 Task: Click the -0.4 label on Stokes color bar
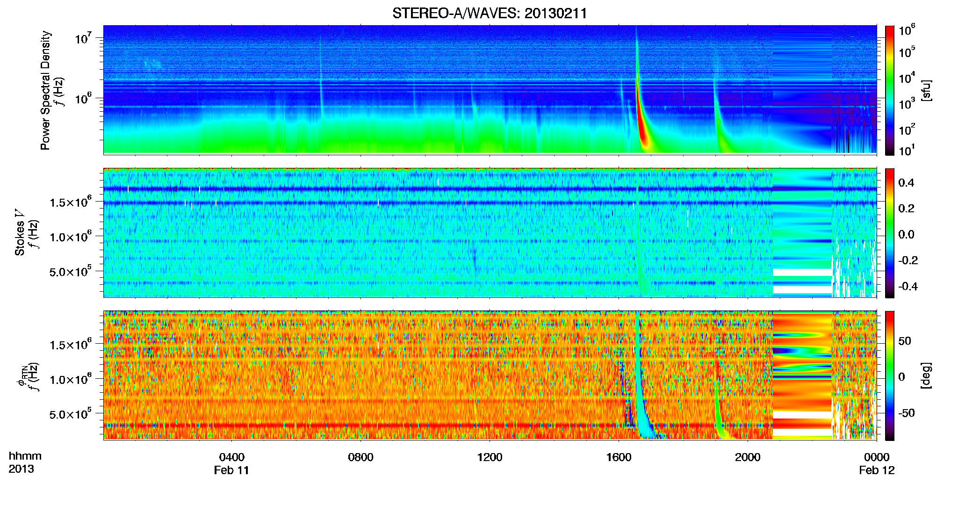(908, 286)
